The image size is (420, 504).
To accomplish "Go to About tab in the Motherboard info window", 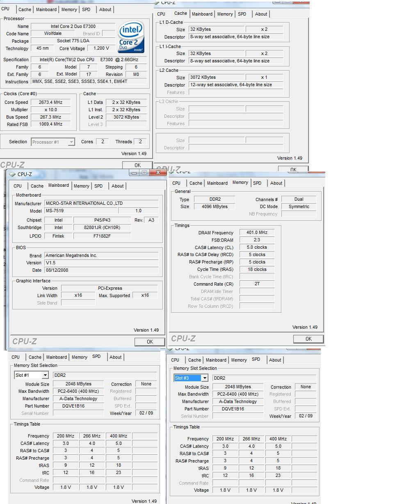I will (118, 186).
